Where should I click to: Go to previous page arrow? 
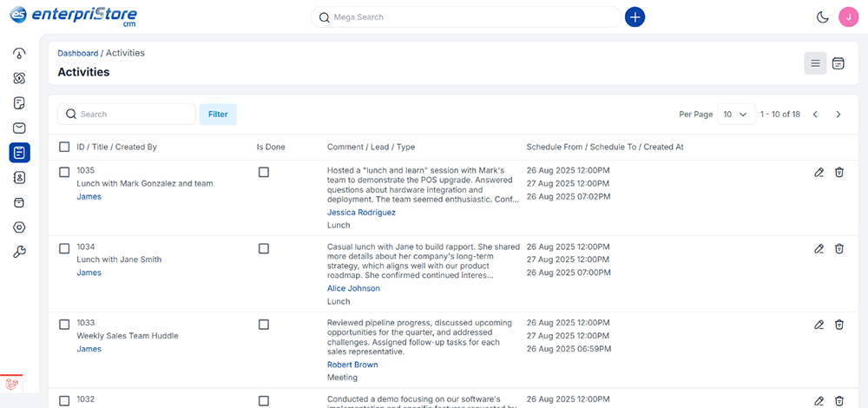[815, 114]
